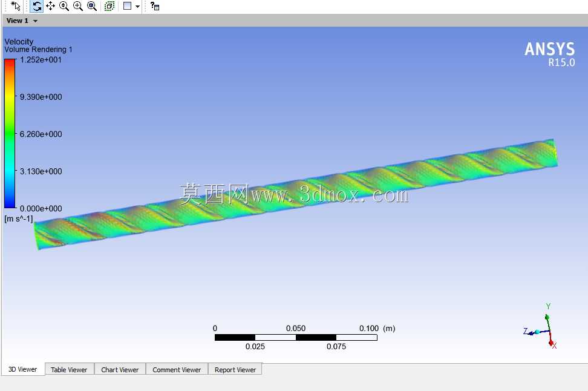
Task: Click the scale ruler bar
Action: pos(296,337)
